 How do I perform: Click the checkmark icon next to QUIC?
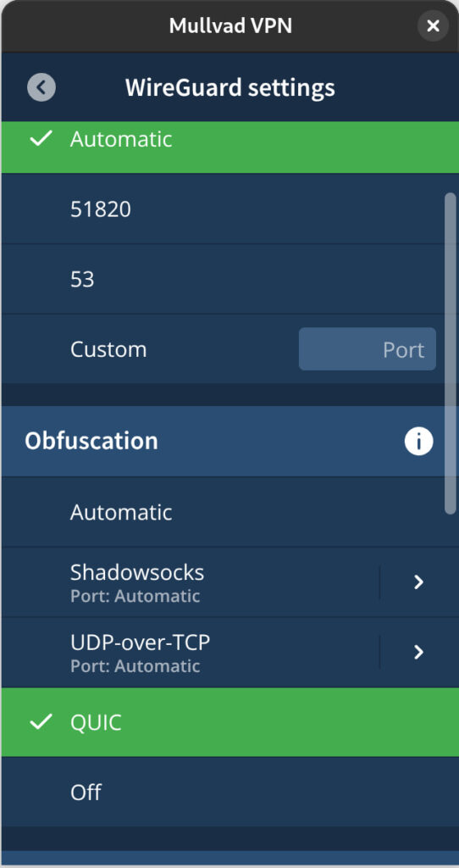(x=41, y=722)
